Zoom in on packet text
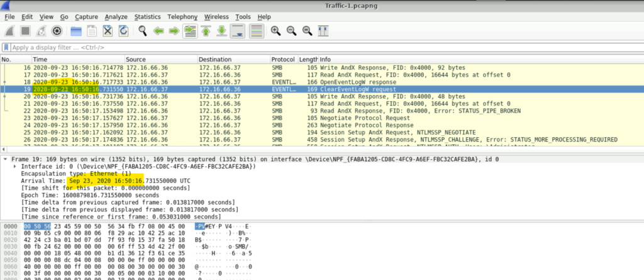The height and width of the screenshot is (280, 644). point(275,31)
